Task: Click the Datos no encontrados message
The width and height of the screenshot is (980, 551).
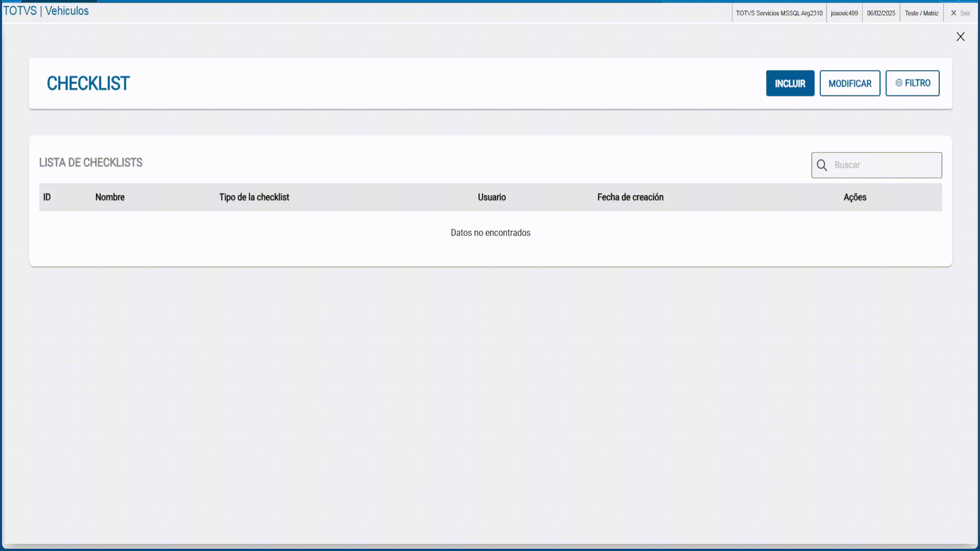Action: coord(491,233)
